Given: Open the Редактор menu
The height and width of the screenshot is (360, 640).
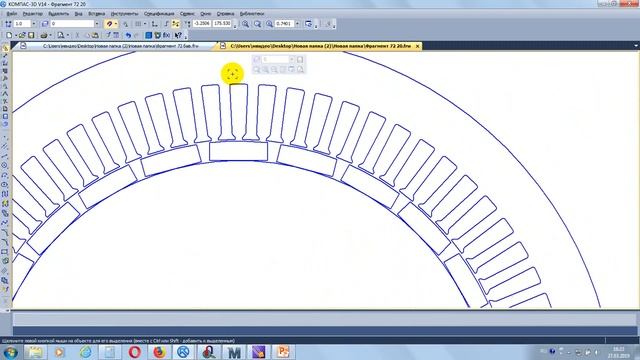Looking at the screenshot, I should [x=33, y=14].
